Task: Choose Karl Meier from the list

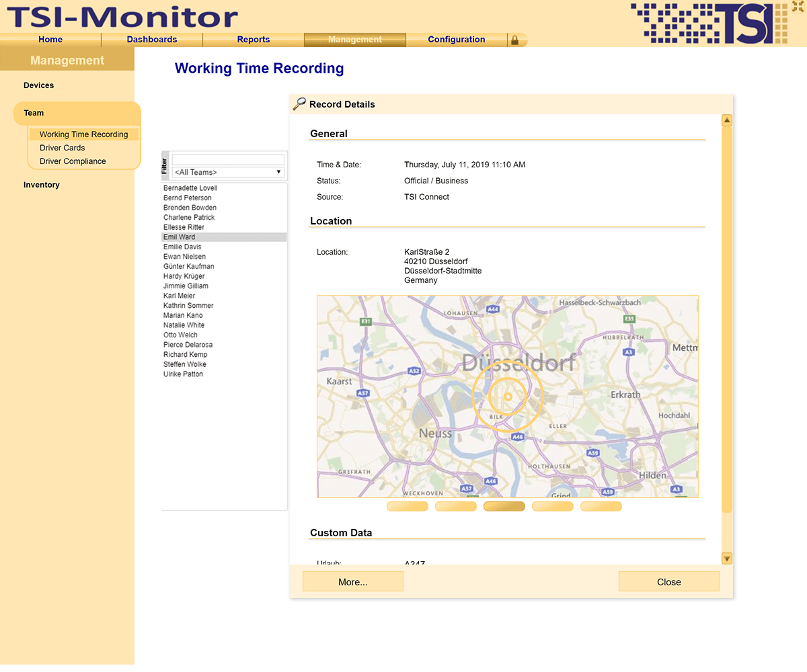Action: pos(225,296)
